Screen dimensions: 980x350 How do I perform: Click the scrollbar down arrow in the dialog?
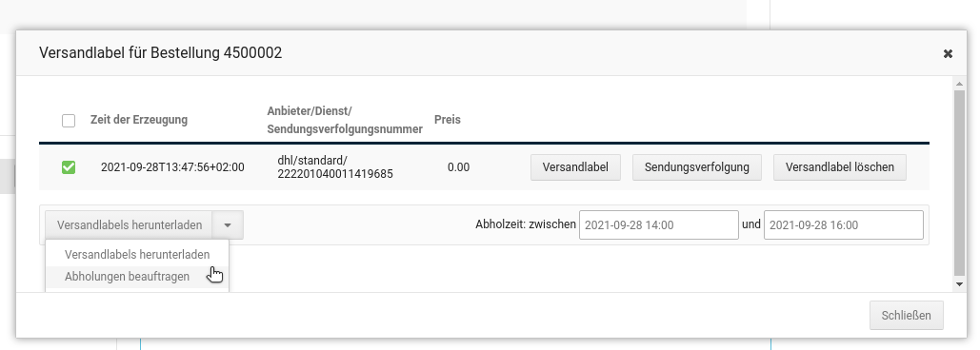point(960,284)
